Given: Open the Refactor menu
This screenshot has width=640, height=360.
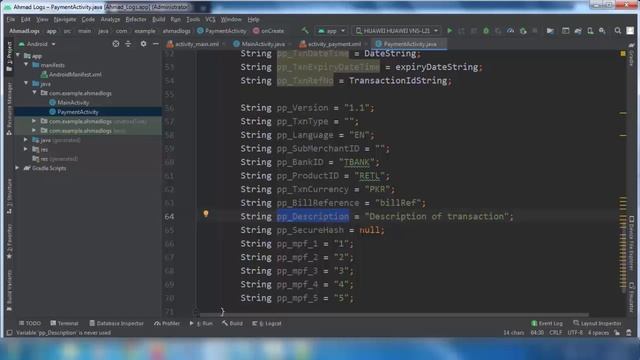Looking at the screenshot, I should point(136,19).
